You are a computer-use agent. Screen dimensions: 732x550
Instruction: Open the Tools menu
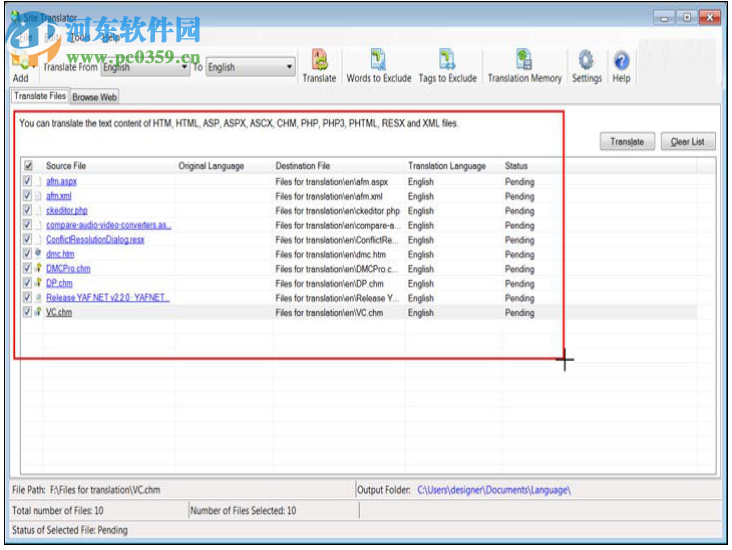pyautogui.click(x=80, y=38)
